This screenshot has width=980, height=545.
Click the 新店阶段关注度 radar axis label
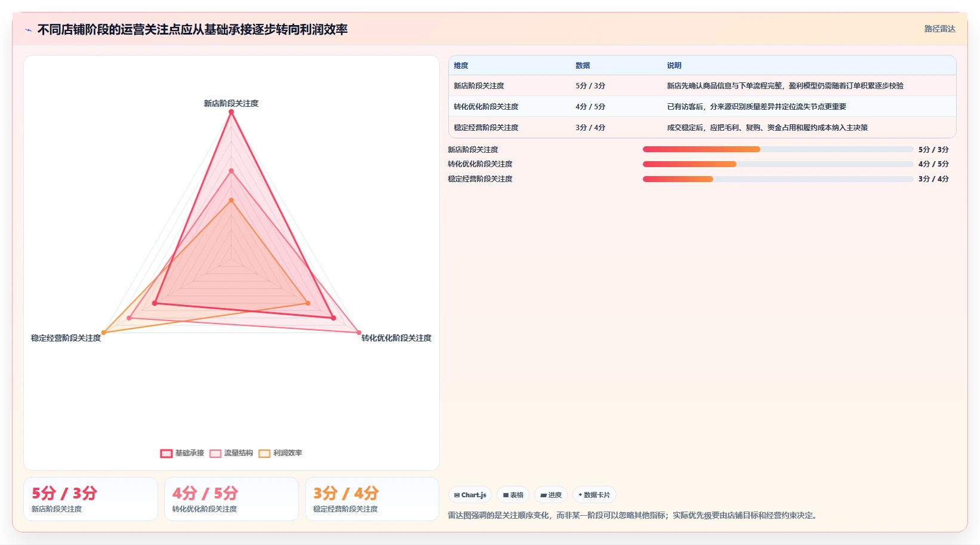tap(231, 103)
